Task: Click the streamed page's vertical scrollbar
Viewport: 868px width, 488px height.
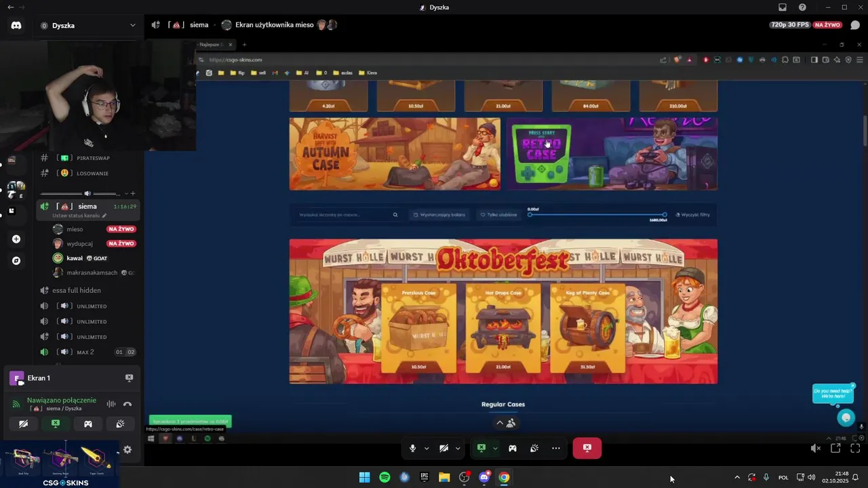Action: [x=865, y=130]
